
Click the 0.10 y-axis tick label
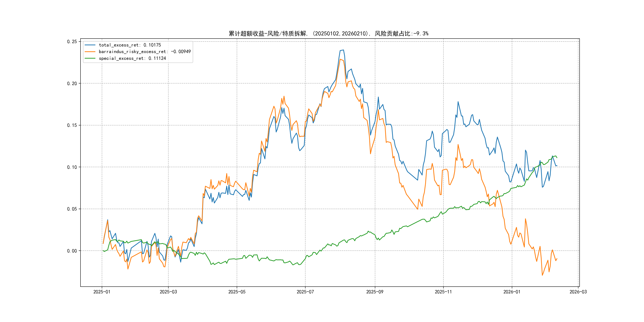72,167
